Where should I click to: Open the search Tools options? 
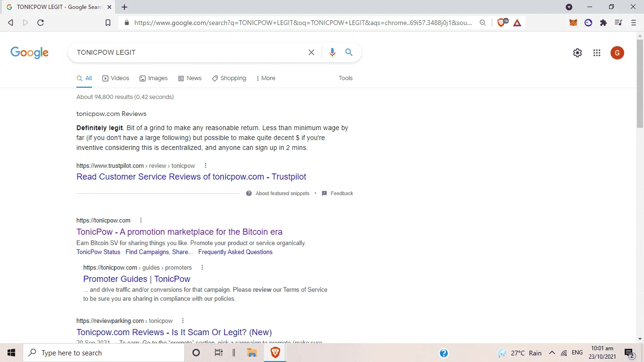point(346,78)
